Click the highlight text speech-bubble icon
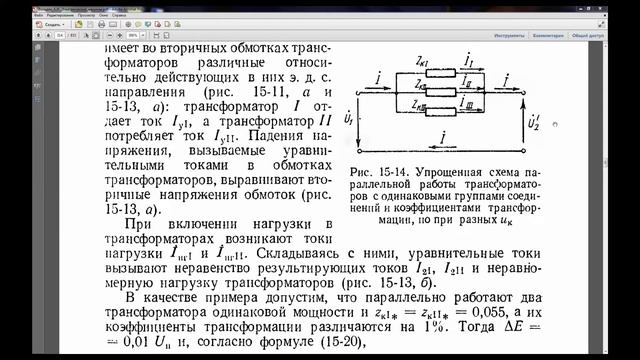This screenshot has height=360, width=640. (x=148, y=24)
